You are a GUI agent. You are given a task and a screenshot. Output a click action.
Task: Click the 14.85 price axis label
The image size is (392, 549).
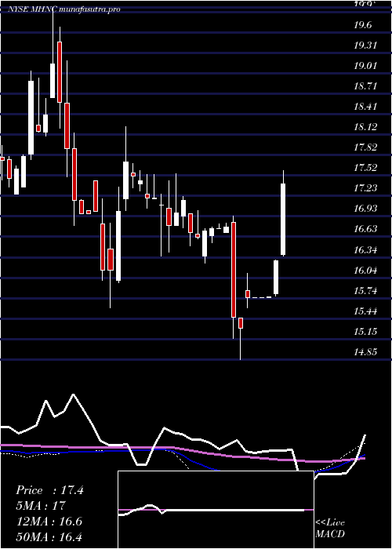pyautogui.click(x=365, y=351)
